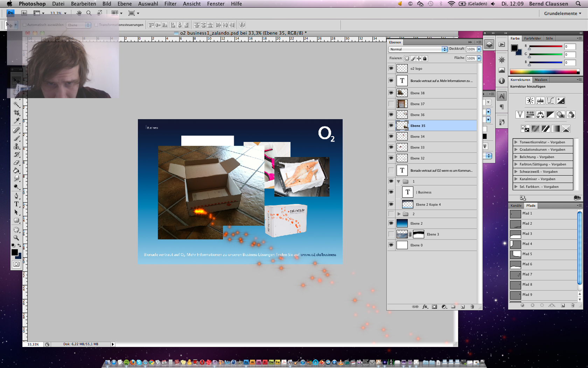Select the Crop tool
The height and width of the screenshot is (368, 588).
click(16, 113)
